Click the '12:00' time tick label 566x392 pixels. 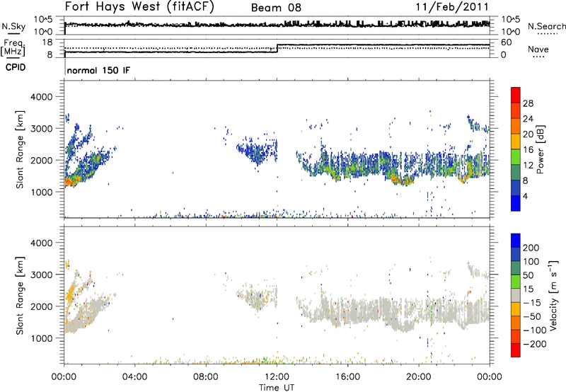[277, 377]
